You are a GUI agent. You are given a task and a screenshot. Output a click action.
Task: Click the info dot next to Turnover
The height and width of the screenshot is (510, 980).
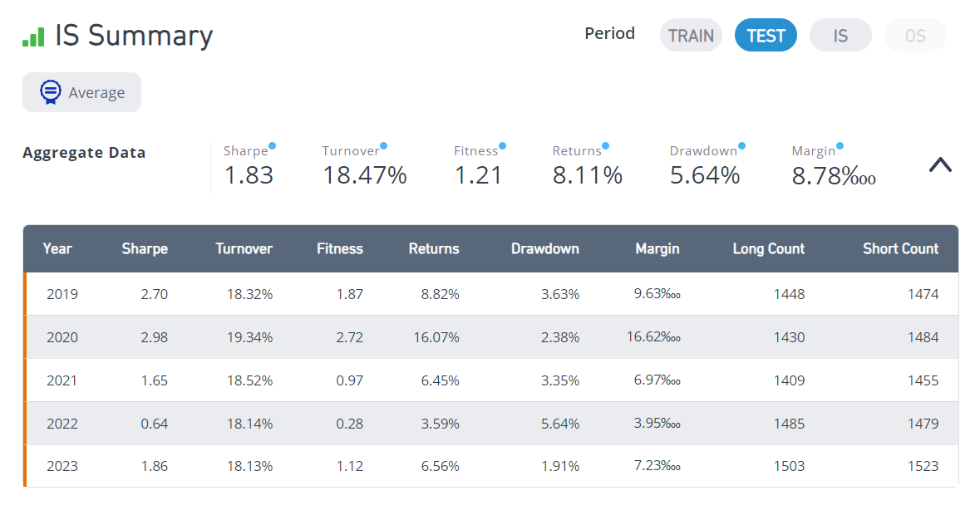click(384, 146)
